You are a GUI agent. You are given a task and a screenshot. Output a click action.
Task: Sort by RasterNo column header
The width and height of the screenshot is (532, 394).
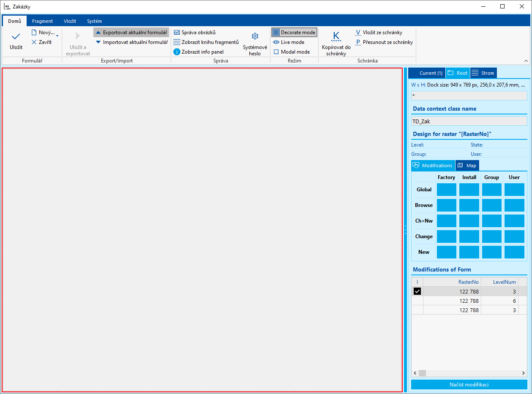pos(452,282)
